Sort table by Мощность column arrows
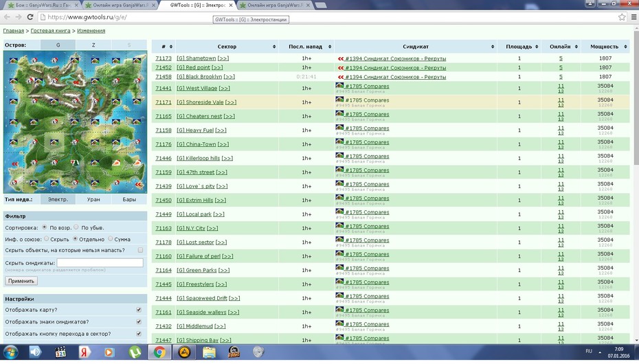Screen dimensions: 639x364 [x=625, y=47]
